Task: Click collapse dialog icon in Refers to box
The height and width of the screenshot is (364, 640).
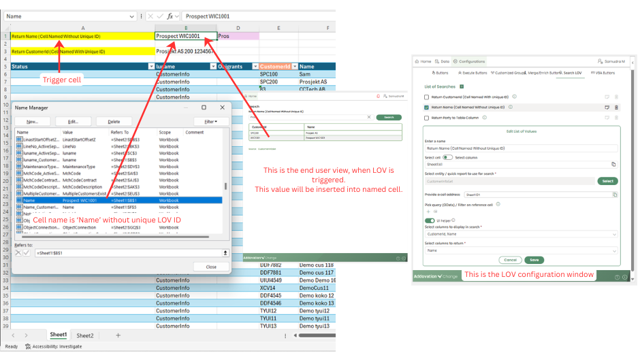Action: tap(225, 252)
